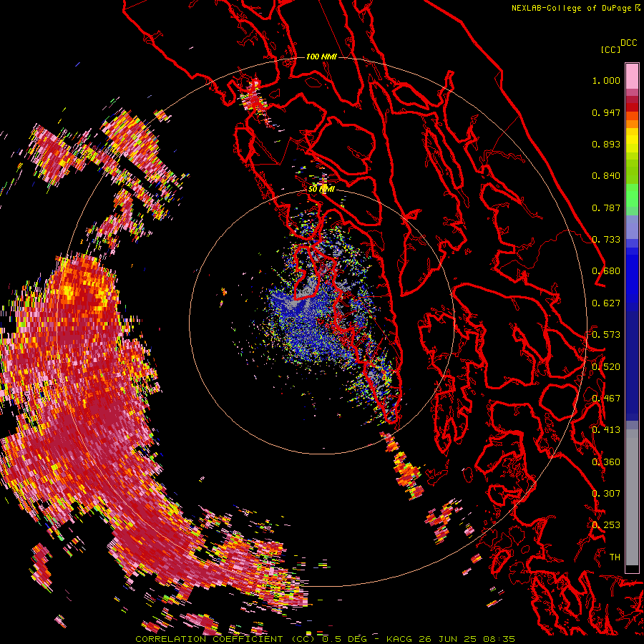Image resolution: width=644 pixels, height=644 pixels.
Task: Click the [CC] units label
Action: [x=610, y=49]
